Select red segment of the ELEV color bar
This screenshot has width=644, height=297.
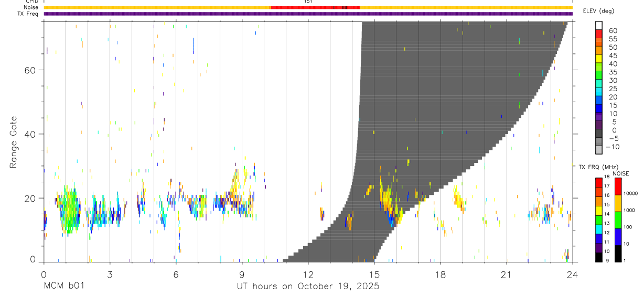click(598, 34)
